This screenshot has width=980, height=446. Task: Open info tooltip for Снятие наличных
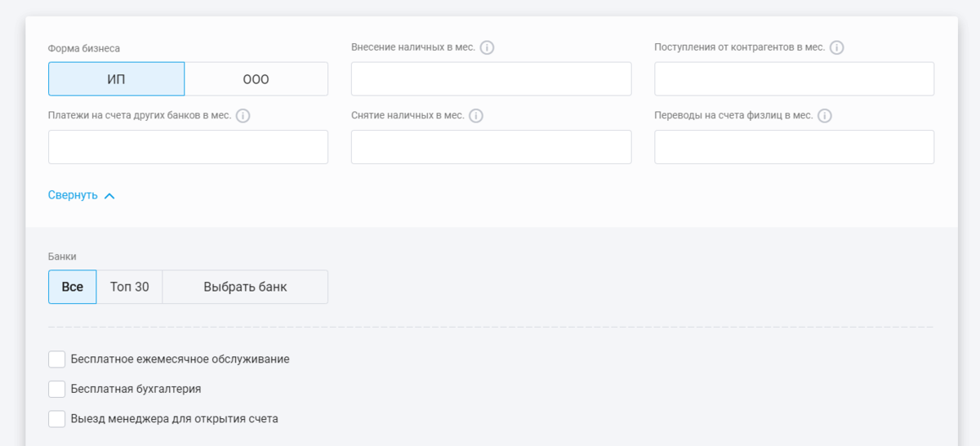[x=476, y=116]
